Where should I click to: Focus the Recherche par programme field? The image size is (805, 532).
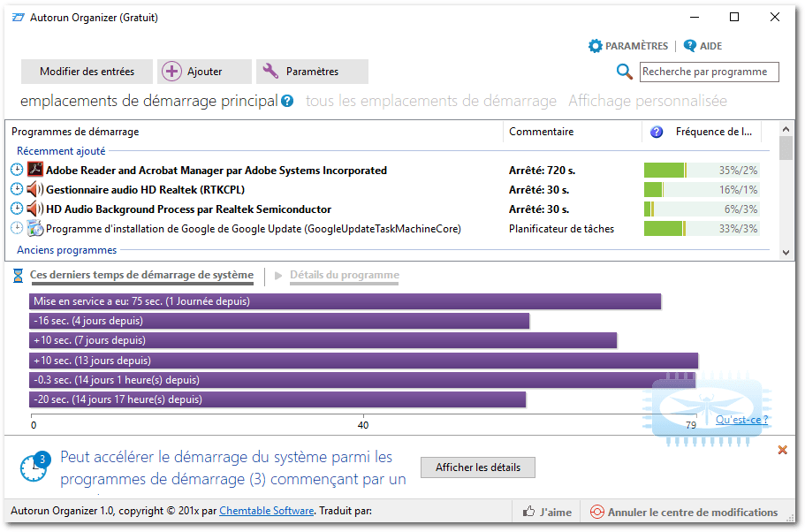(709, 72)
